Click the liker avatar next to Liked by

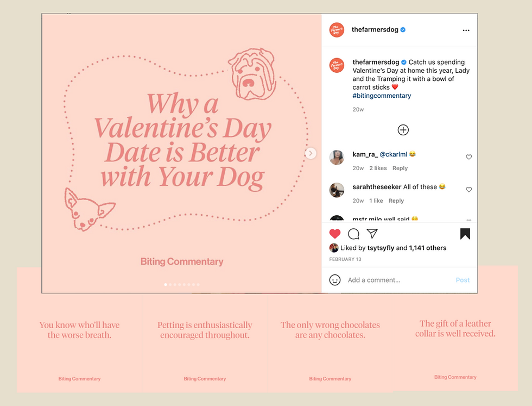[334, 248]
